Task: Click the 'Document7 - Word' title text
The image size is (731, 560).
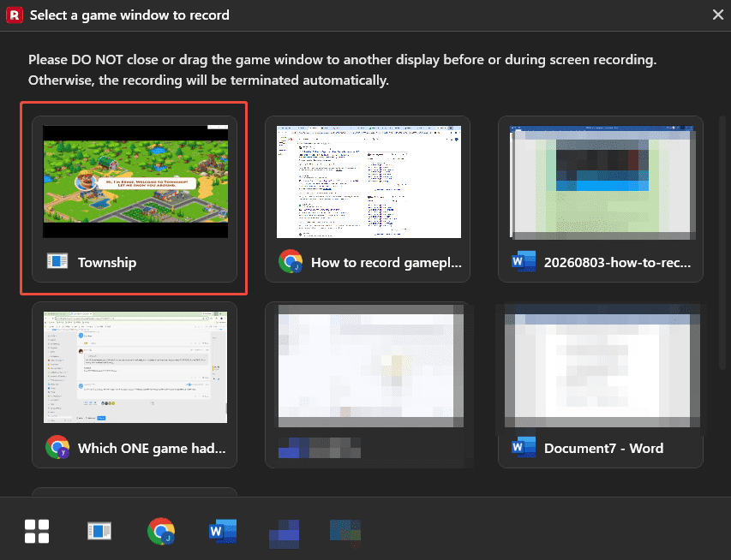Action: point(603,448)
